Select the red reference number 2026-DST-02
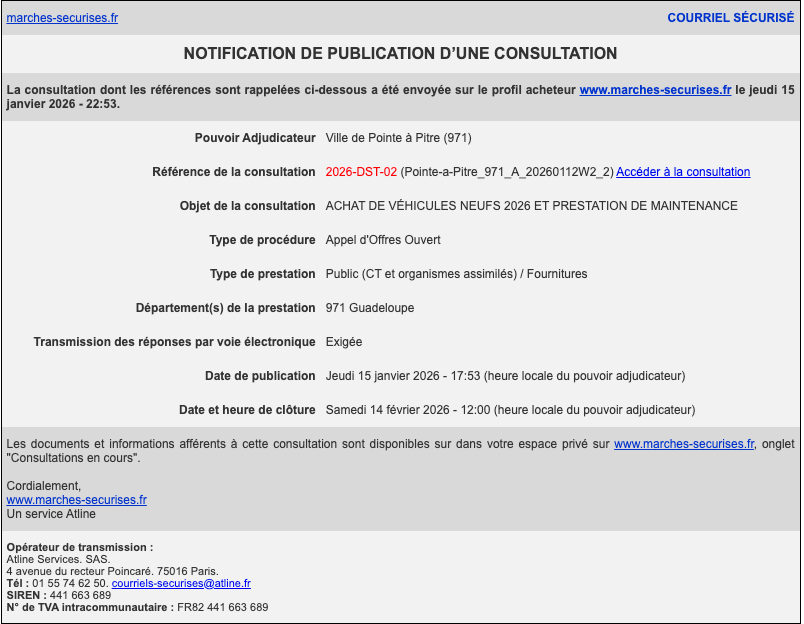Screen dimensions: 804x624 pyautogui.click(x=361, y=172)
